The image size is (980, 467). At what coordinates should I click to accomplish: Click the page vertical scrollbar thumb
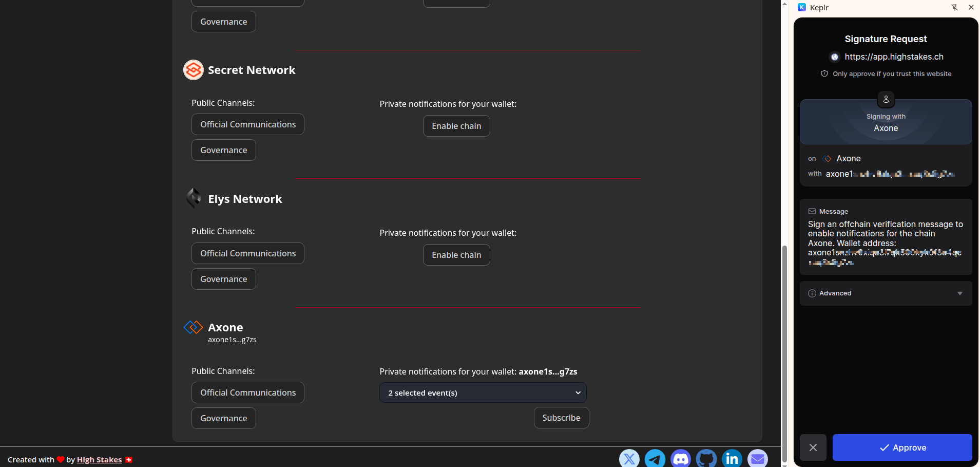tap(784, 354)
